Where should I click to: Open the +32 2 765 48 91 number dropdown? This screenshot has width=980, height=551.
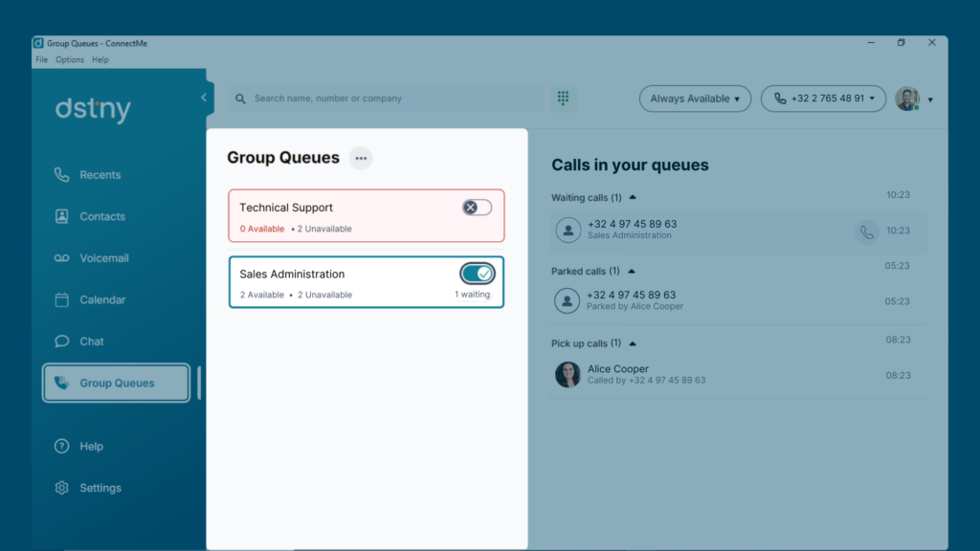[x=823, y=99]
